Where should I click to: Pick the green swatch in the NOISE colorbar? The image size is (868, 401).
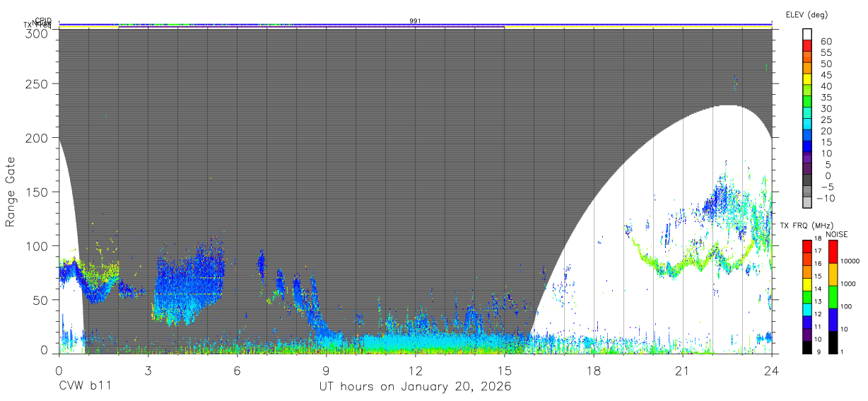pos(832,296)
